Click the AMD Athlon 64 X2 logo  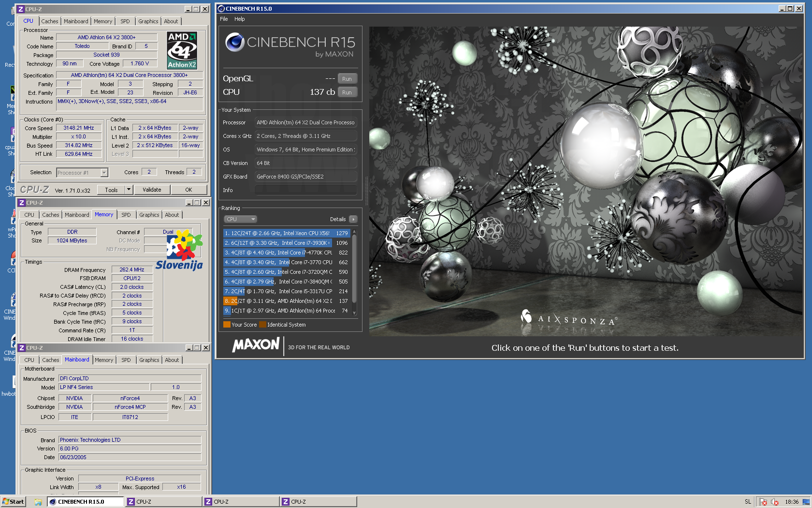(182, 50)
